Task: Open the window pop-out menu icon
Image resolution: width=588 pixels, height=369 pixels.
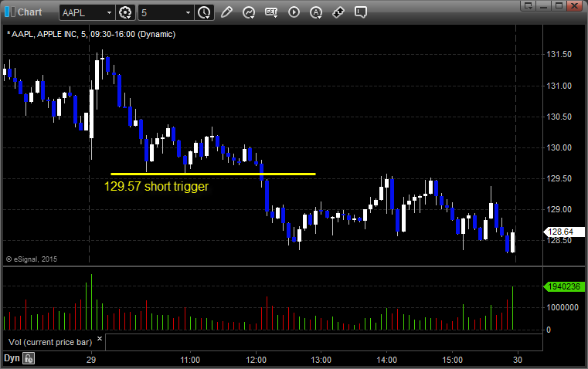Action: point(529,5)
